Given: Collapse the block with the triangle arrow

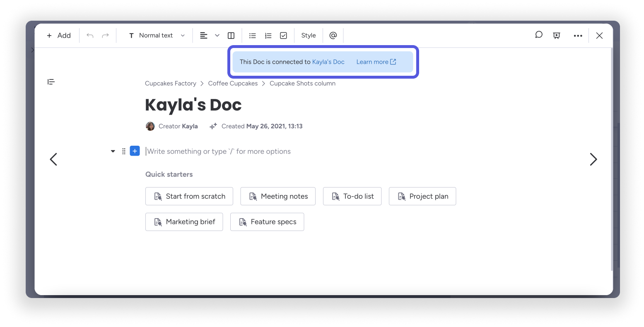Looking at the screenshot, I should pyautogui.click(x=113, y=151).
